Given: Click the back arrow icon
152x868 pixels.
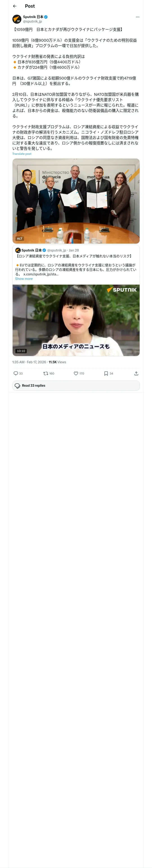Looking at the screenshot, I should pyautogui.click(x=14, y=6).
